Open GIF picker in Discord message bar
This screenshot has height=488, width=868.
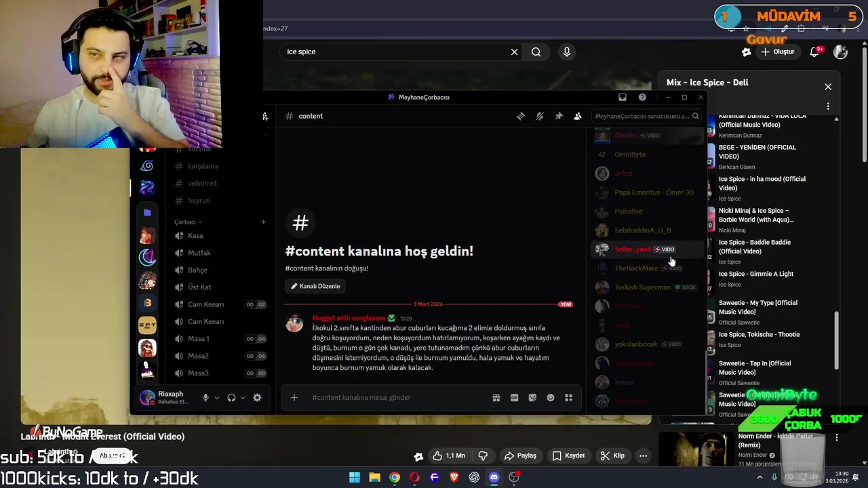click(x=515, y=398)
